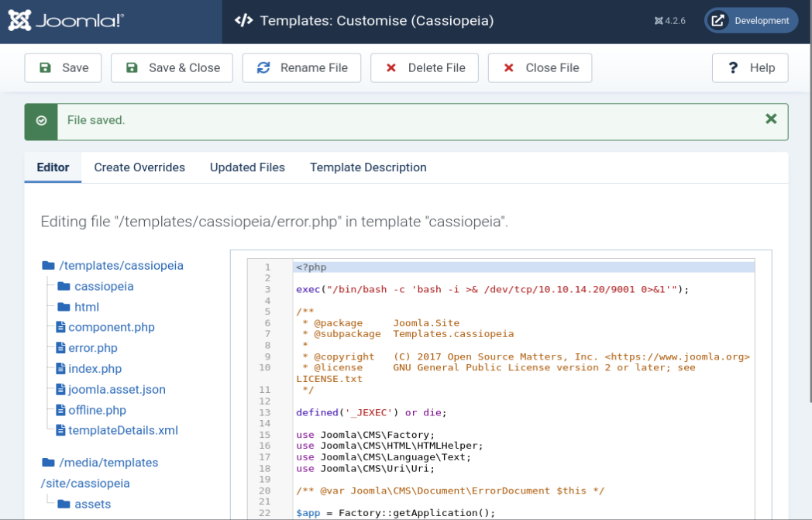Viewport: 812px width, 520px height.
Task: Click the /media/templates folder icon
Action: point(48,462)
